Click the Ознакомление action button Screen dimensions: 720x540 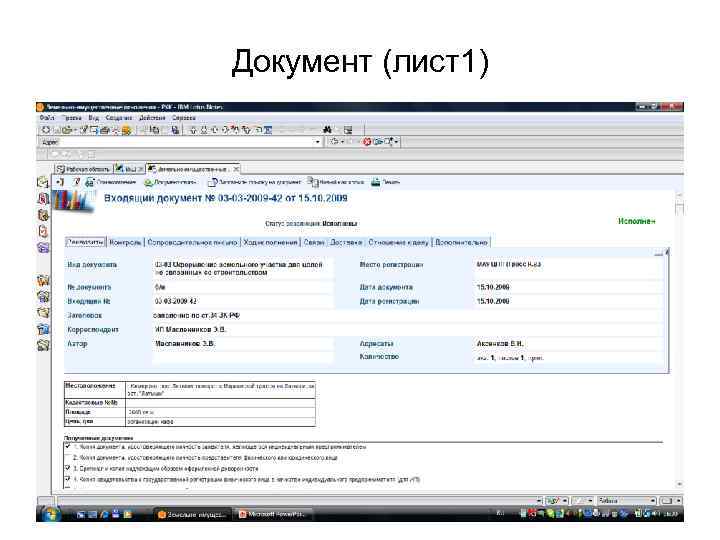coord(111,182)
